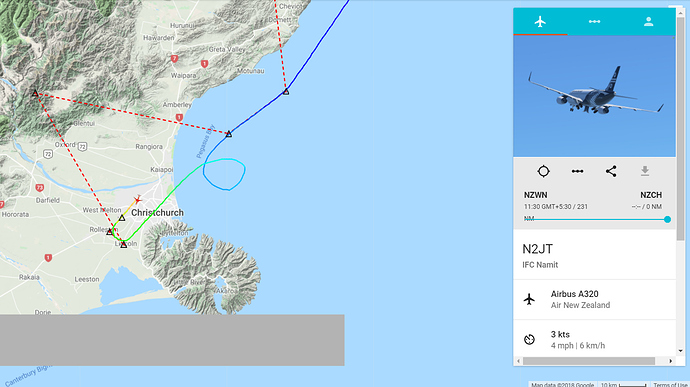The width and height of the screenshot is (690, 387).
Task: Open Terms of Use link
Action: pos(670,384)
